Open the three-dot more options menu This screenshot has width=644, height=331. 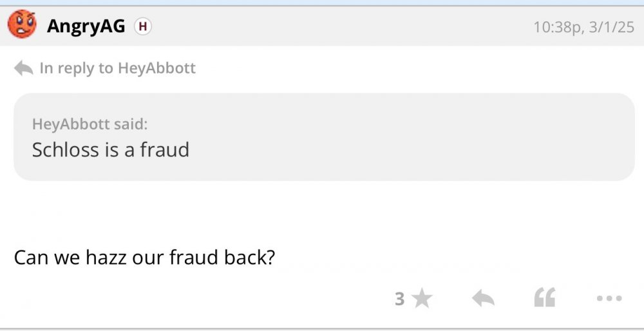[x=609, y=298]
